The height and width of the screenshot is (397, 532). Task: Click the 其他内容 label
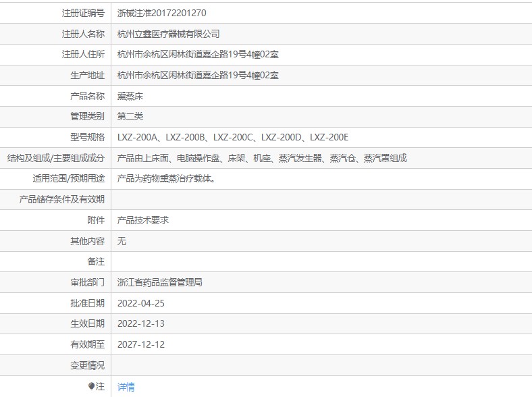pos(88,241)
